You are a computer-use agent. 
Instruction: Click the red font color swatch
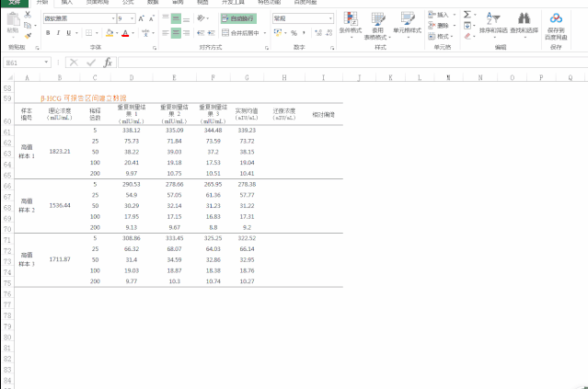125,33
